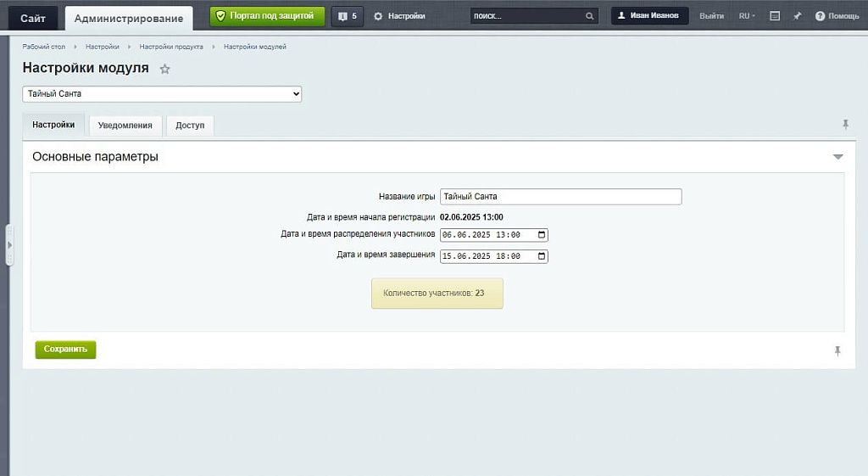Click the magnifier icon in search box

tap(590, 16)
